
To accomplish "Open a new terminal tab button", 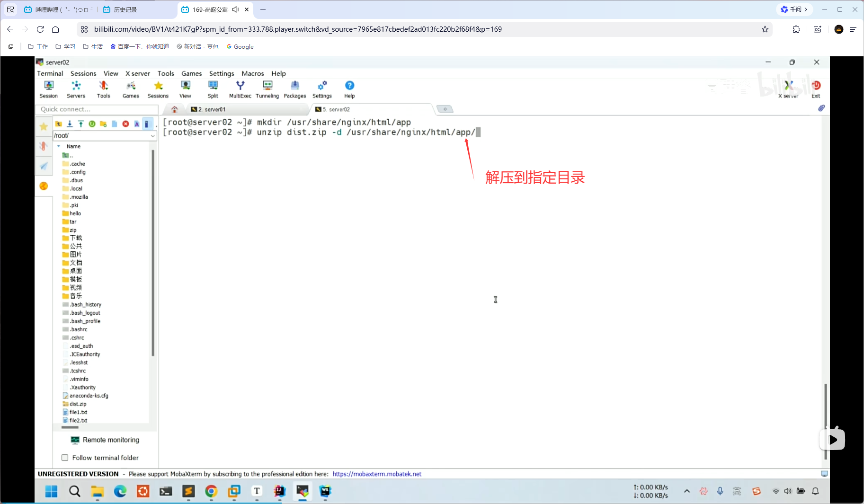I will 445,109.
